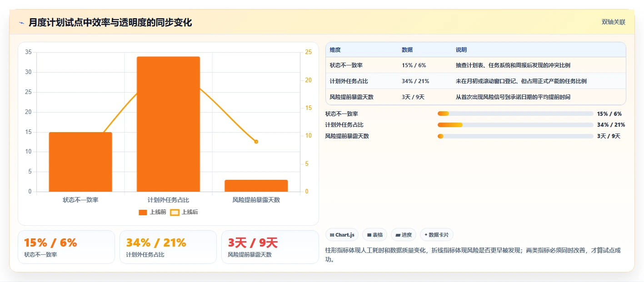
Task: Click description starting 未在月初或滚动窗口登记
Action: click(x=521, y=81)
